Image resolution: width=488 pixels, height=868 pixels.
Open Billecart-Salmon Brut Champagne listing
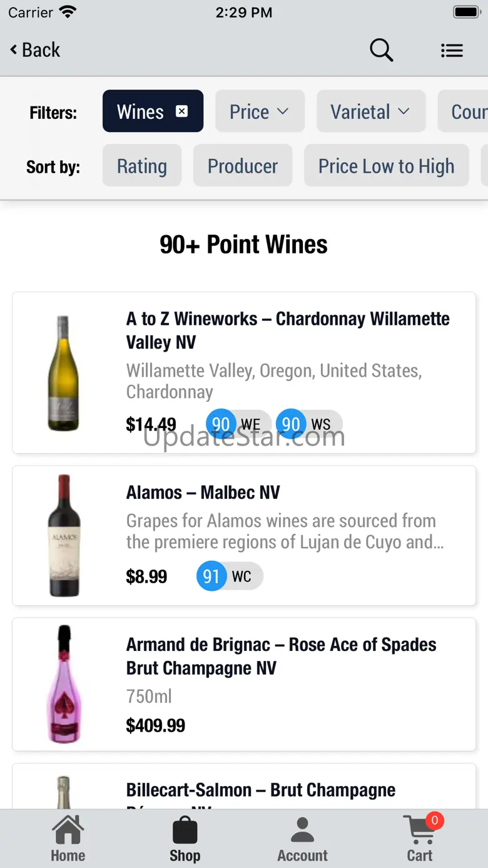click(261, 790)
